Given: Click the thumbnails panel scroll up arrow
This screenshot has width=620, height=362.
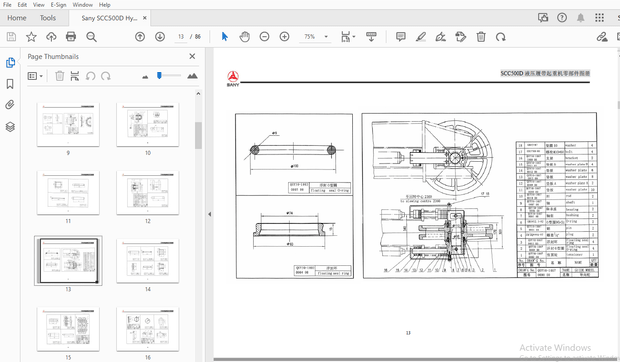Looking at the screenshot, I should [198, 94].
